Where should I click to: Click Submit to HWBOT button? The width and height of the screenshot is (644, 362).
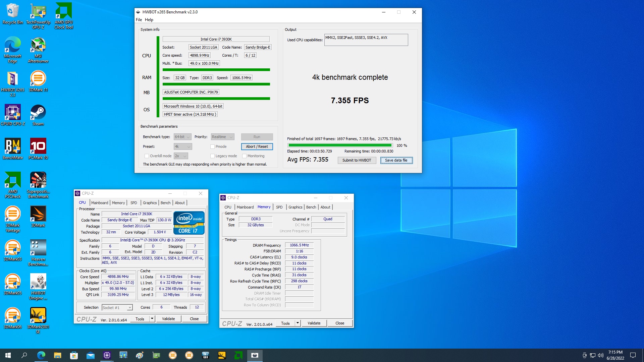tap(357, 160)
